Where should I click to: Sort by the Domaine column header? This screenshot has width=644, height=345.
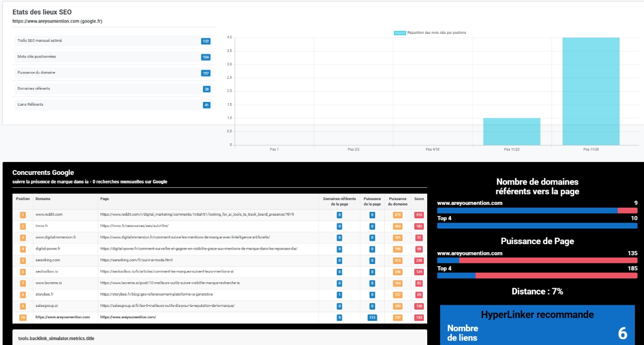42,199
